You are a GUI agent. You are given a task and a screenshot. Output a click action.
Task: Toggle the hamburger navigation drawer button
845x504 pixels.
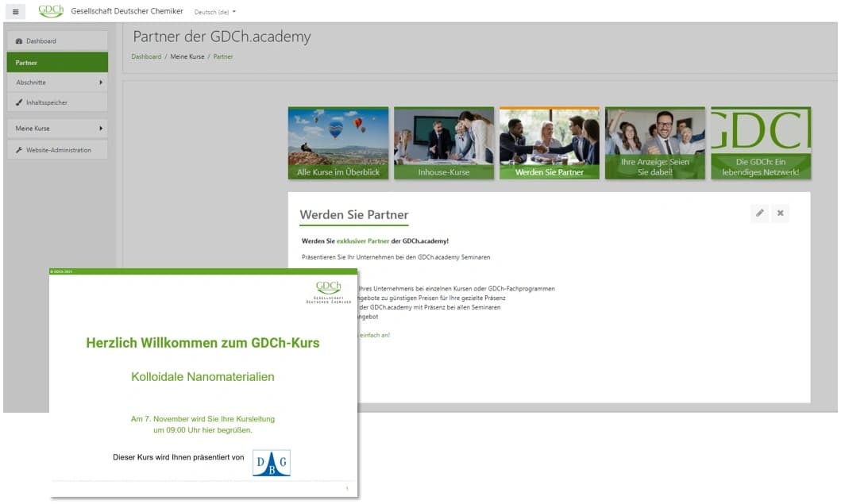16,11
